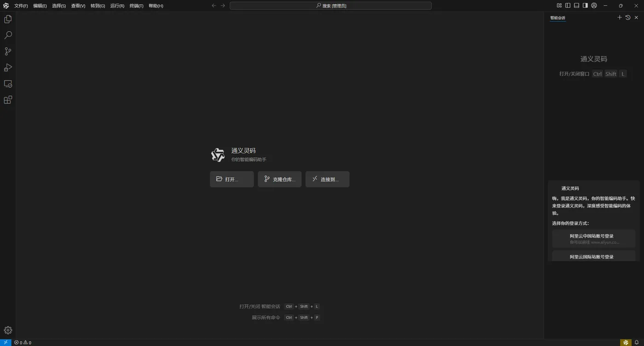
Task: Open the Explorer view in the activity bar
Action: [8, 19]
